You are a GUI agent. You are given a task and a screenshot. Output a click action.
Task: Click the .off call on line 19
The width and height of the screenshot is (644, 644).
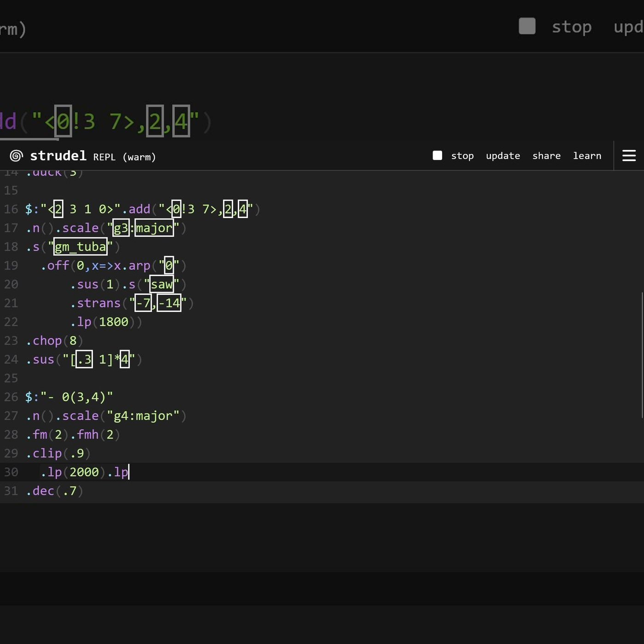click(55, 266)
